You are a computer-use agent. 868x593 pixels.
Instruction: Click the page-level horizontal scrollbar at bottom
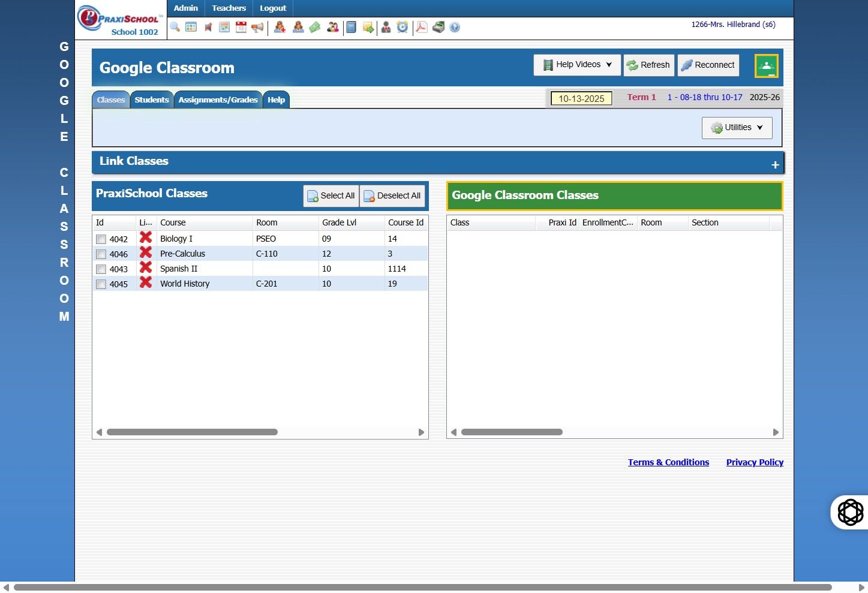[423, 588]
